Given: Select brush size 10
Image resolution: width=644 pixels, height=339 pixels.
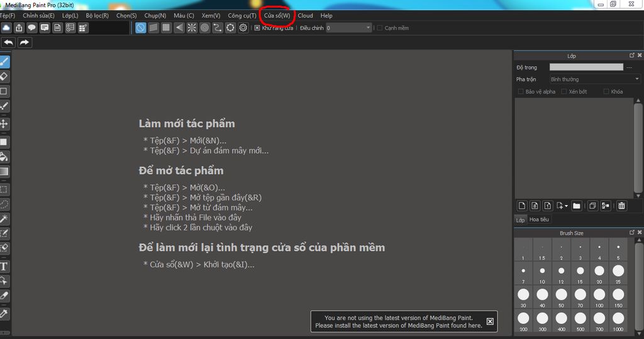Looking at the screenshot, I should (542, 274).
